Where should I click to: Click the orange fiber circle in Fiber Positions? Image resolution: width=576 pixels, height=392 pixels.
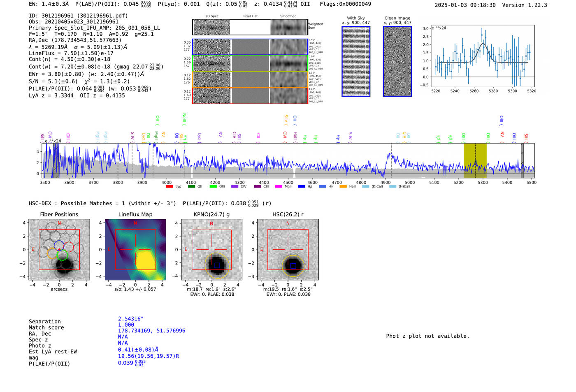click(52, 253)
